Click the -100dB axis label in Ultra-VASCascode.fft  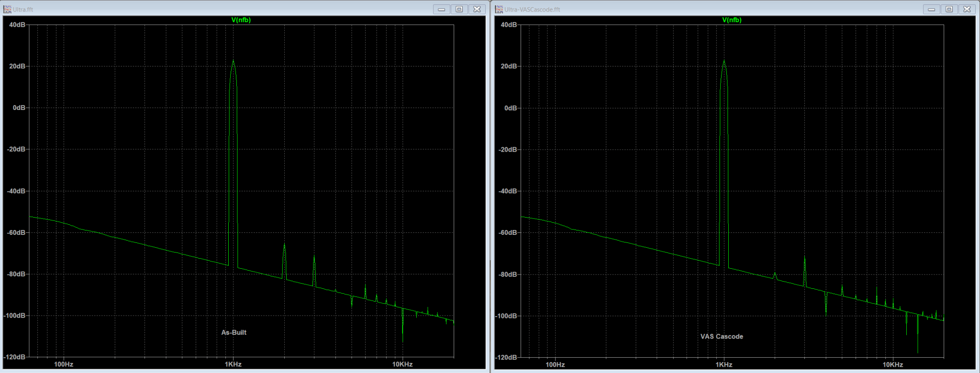coord(506,316)
